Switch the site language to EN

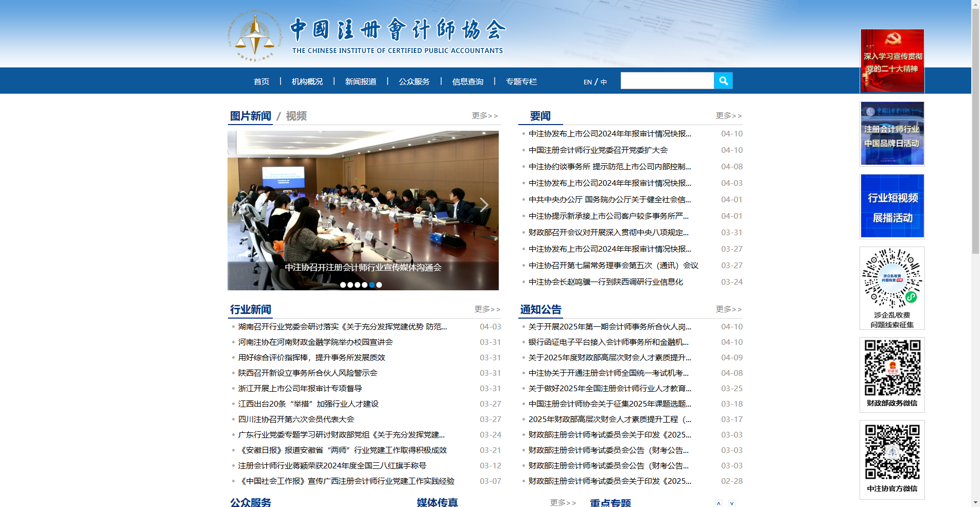(x=587, y=81)
